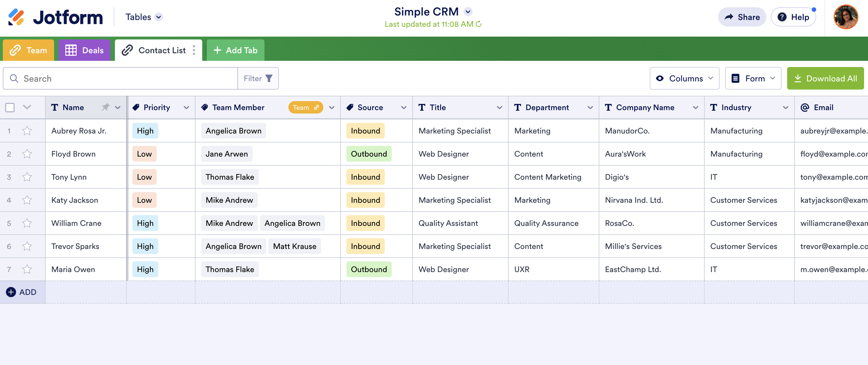The image size is (868, 365).
Task: Toggle the select-all rows checkbox
Action: (x=10, y=107)
